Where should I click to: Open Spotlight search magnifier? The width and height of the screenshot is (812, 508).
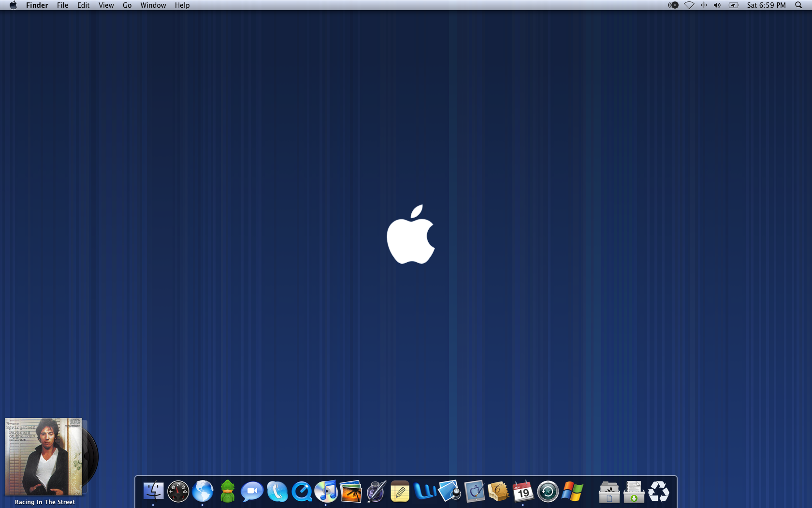click(x=798, y=5)
